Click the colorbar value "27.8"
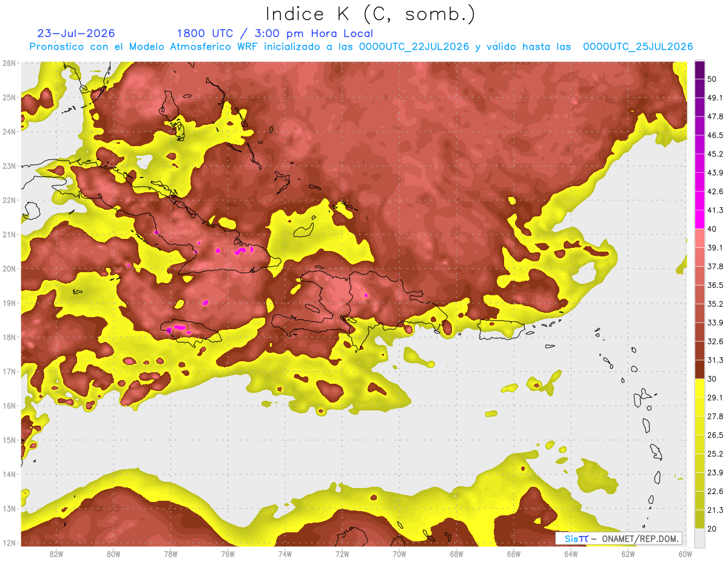Viewport: 728px width, 562px height. point(716,416)
